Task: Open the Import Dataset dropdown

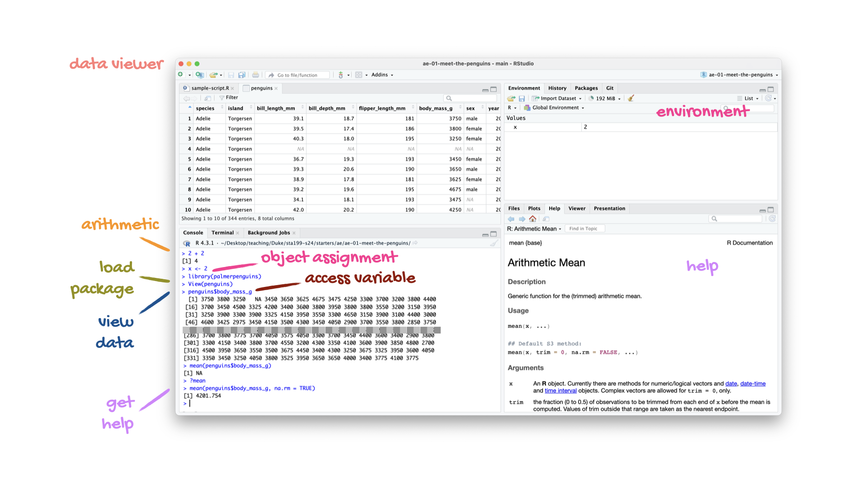Action: pyautogui.click(x=558, y=98)
